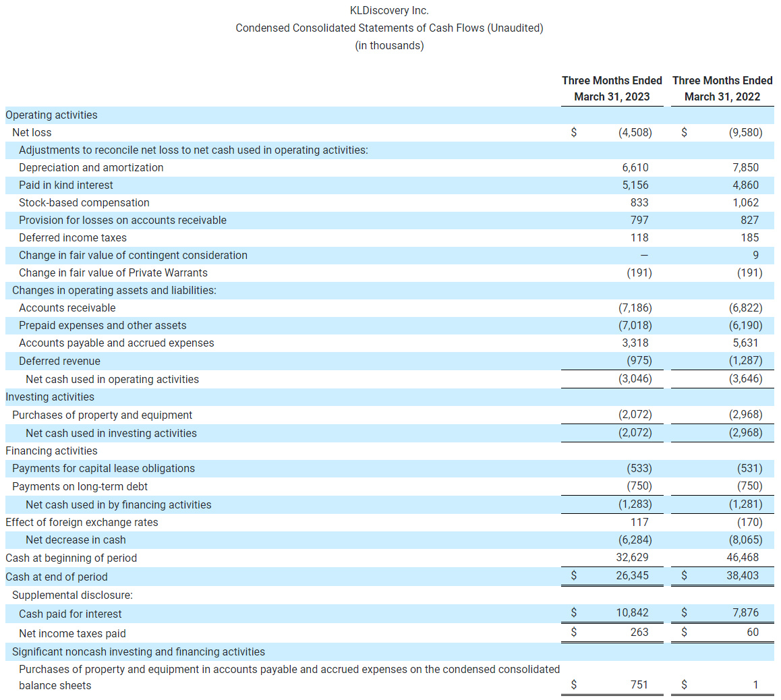781x700 pixels.
Task: Select the Three Months Ended March 31, 2022 header
Action: coord(722,88)
